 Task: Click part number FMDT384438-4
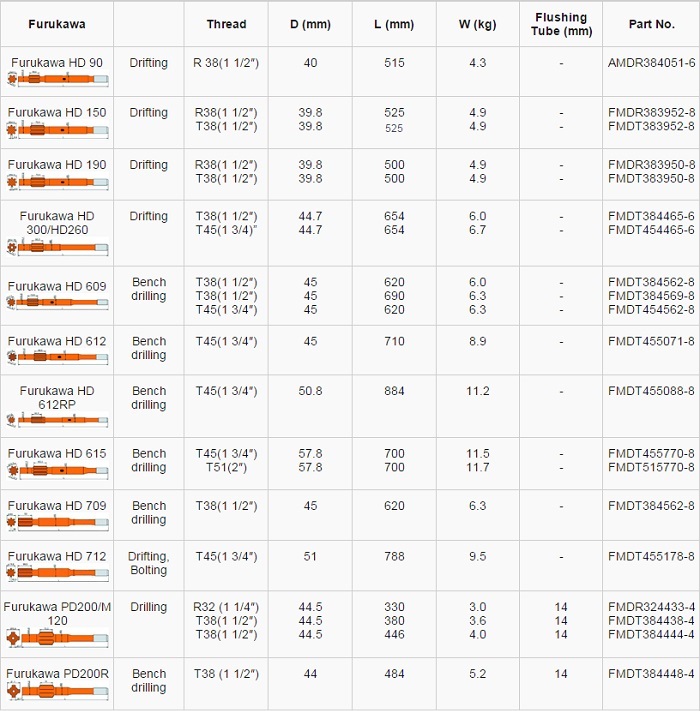tap(651, 620)
